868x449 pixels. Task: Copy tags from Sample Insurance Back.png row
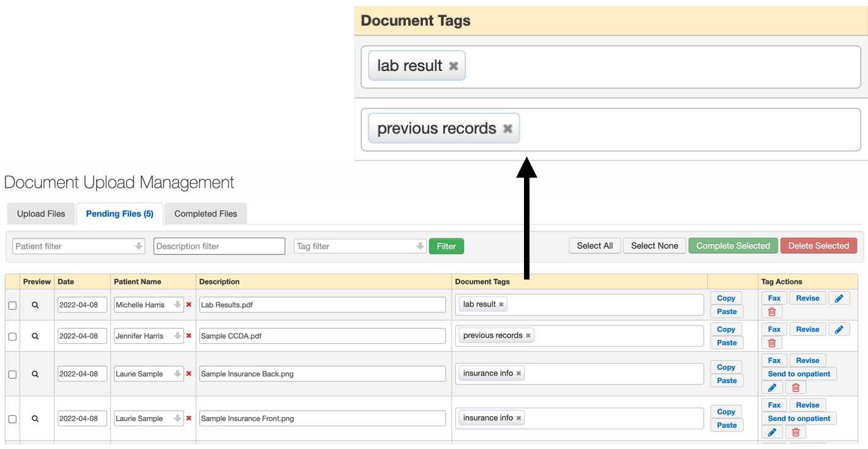727,367
